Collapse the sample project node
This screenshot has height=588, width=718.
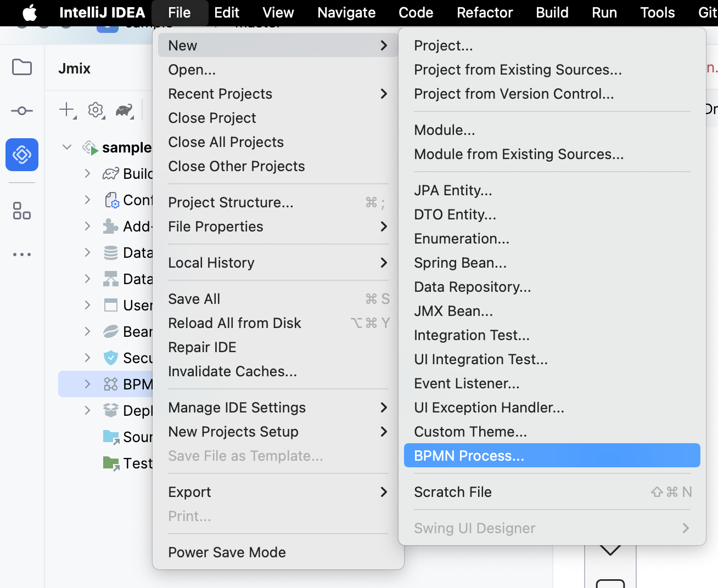(66, 147)
